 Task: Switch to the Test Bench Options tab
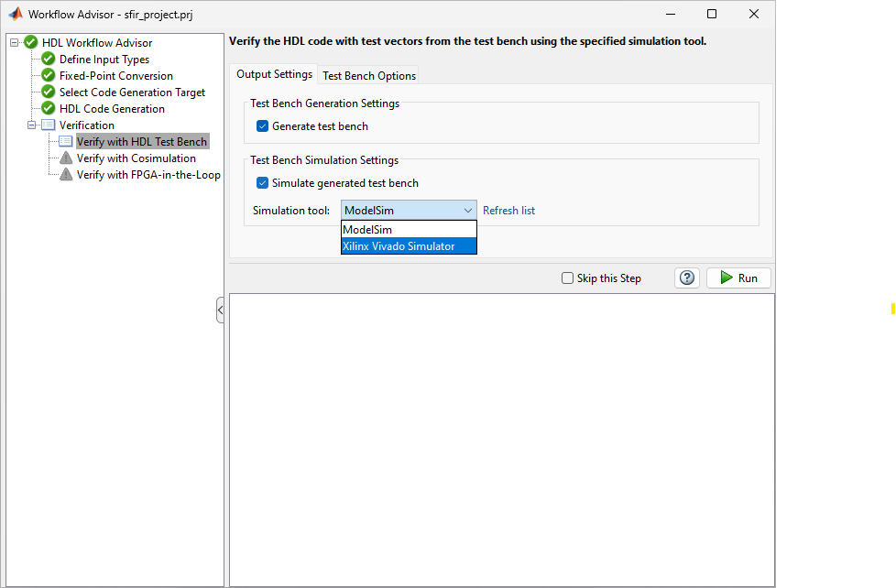[369, 76]
